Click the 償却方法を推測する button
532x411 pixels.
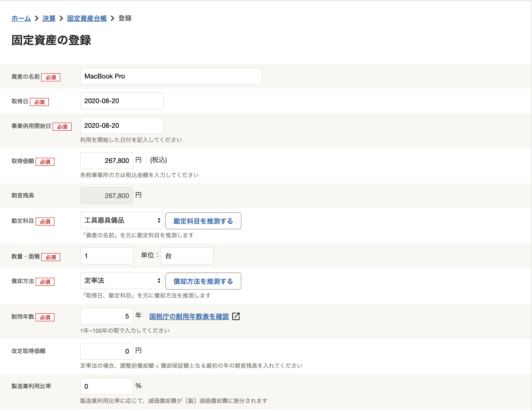[x=203, y=281]
